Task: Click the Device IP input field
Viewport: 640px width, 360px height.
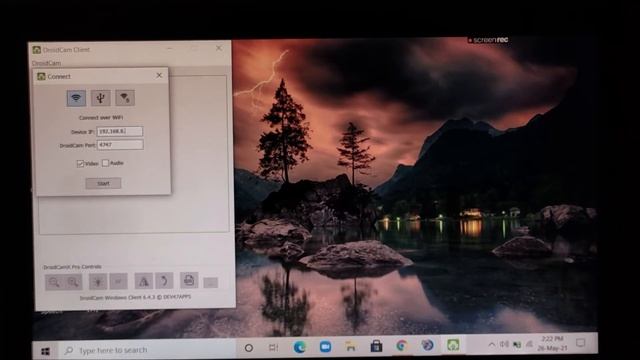Action: pos(120,131)
